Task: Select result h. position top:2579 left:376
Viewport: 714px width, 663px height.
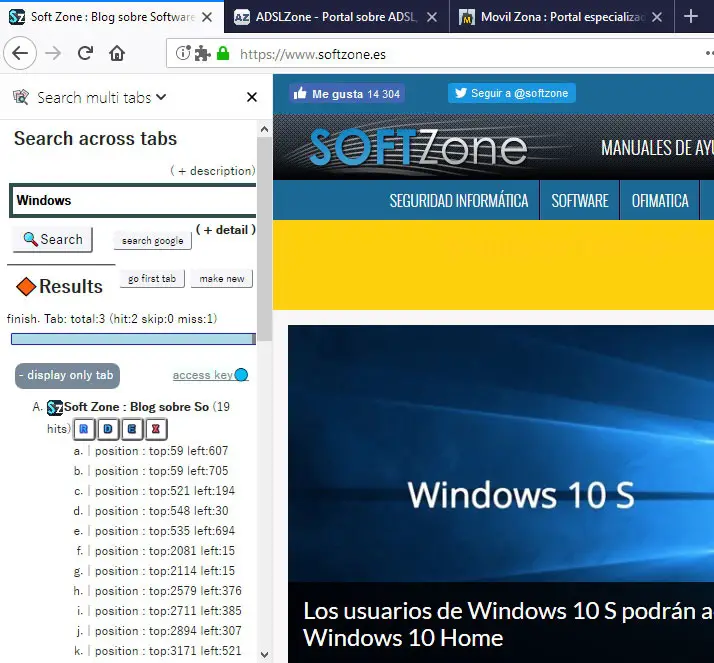Action: [x=168, y=591]
